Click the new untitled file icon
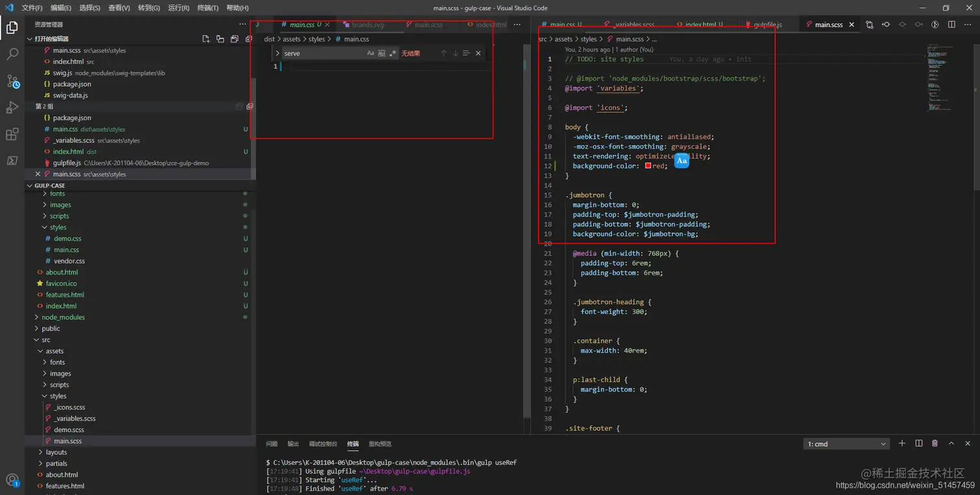 (x=206, y=39)
